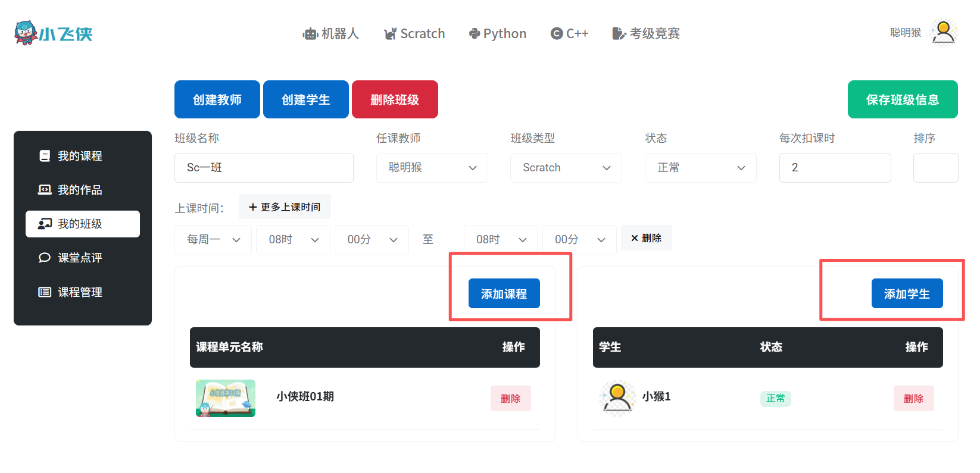Click 更多上课时间 to add a time slot
Image resolution: width=980 pixels, height=473 pixels.
(285, 206)
